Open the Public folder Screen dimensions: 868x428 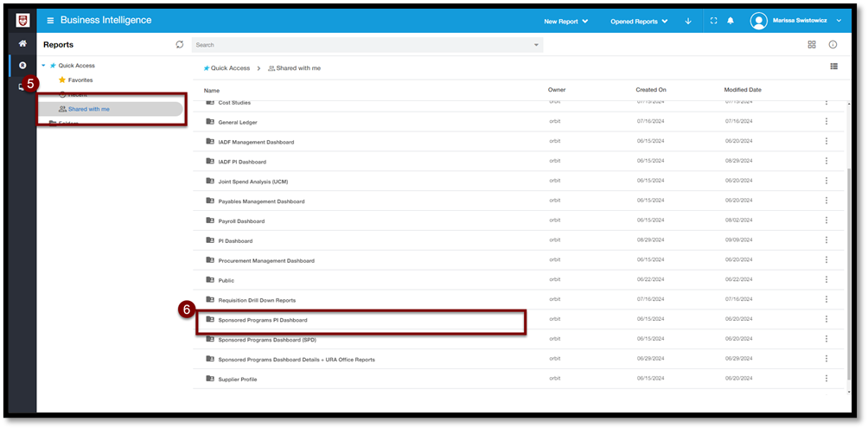(x=226, y=281)
